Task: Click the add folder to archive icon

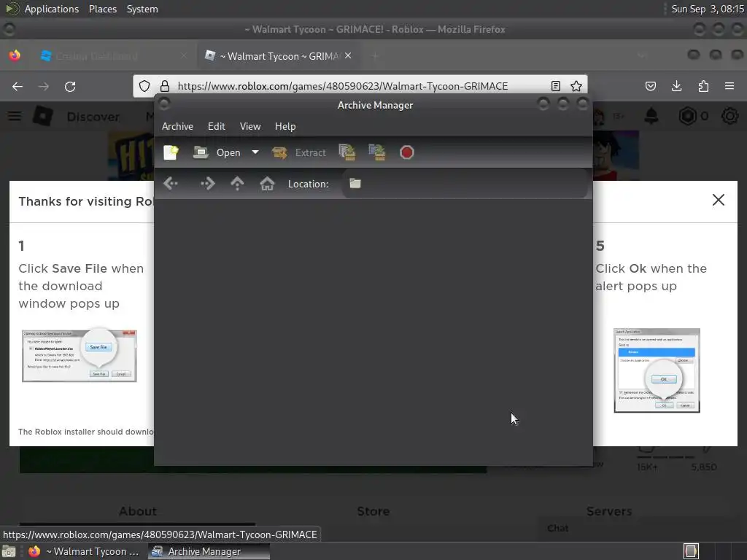Action: (x=377, y=152)
